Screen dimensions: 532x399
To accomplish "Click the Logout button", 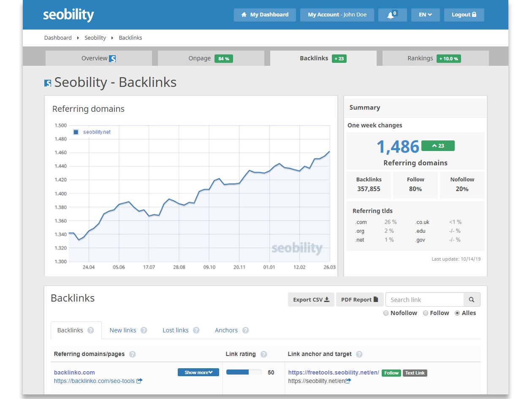I will coord(464,15).
